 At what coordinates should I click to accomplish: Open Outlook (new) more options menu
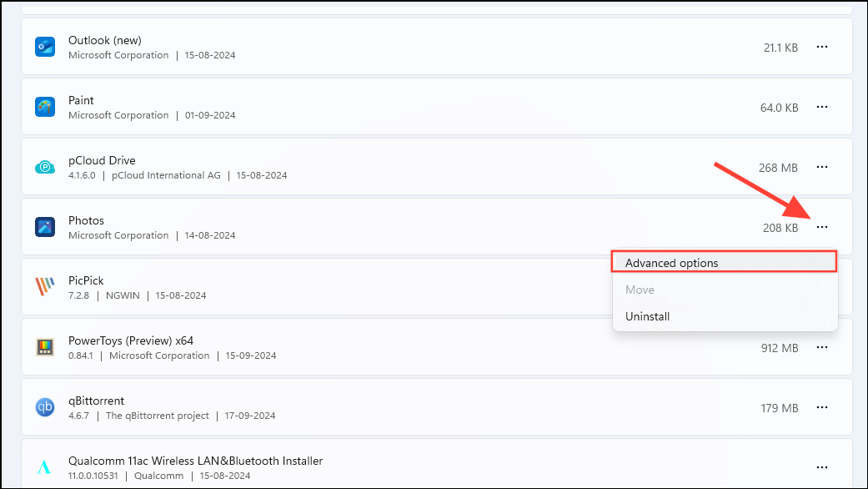coord(822,47)
